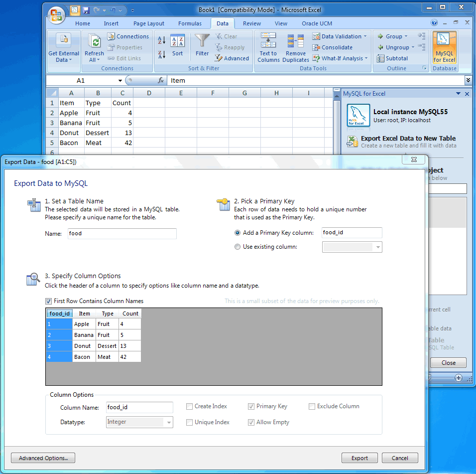Open the MySQL for Excel panel menu arrow
Screen dimensions: 476x474
458,93
